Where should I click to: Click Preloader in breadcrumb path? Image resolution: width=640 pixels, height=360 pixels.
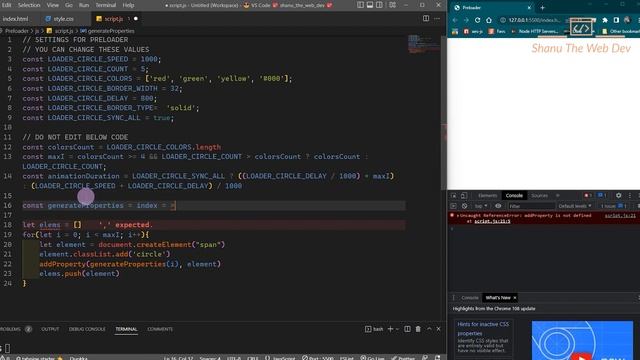(x=17, y=31)
